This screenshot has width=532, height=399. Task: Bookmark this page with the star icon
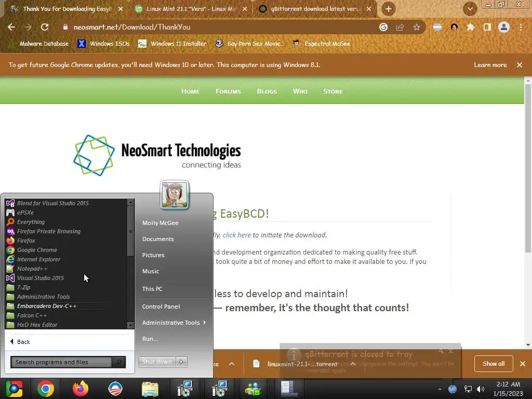coord(417,27)
